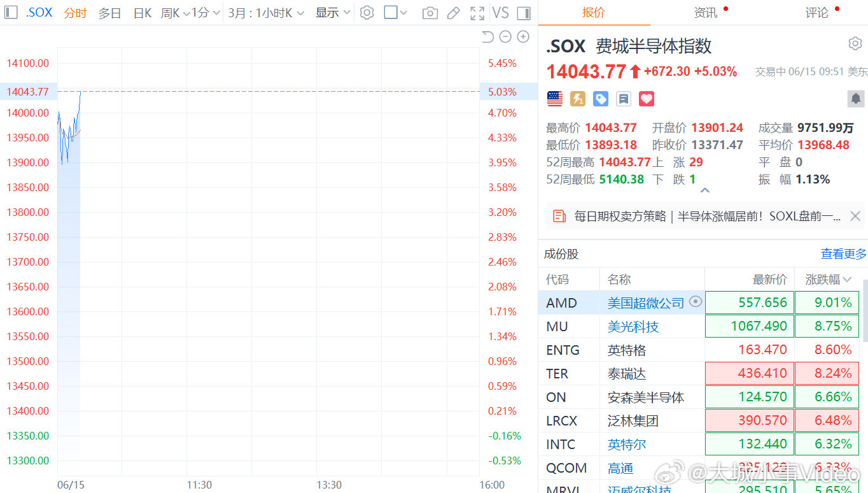Take a chart screenshot with camera icon

coord(430,13)
